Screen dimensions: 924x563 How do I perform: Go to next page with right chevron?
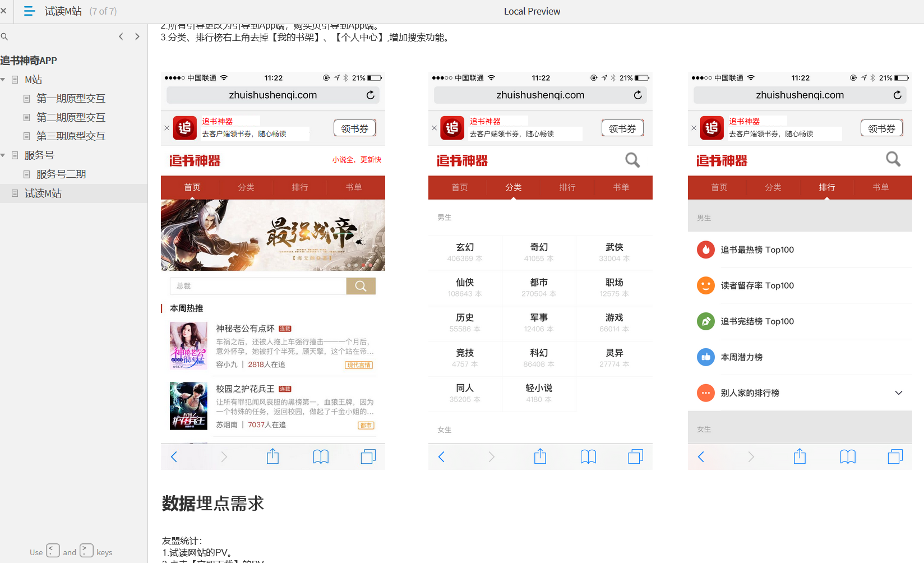pyautogui.click(x=137, y=36)
